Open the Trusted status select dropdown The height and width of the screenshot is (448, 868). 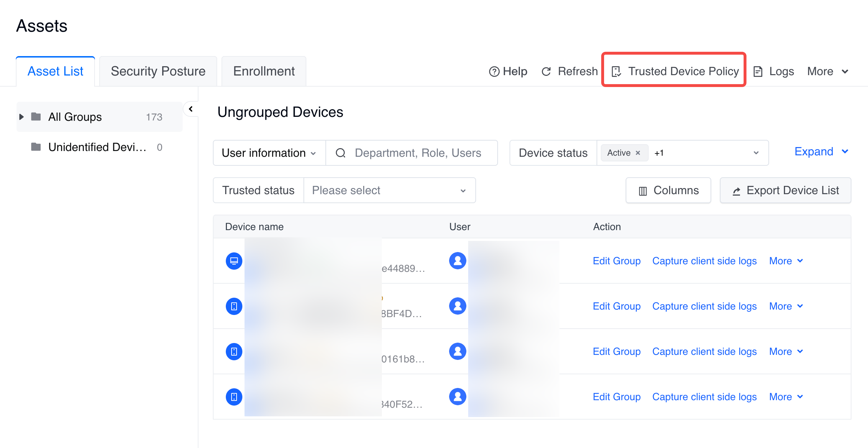389,190
